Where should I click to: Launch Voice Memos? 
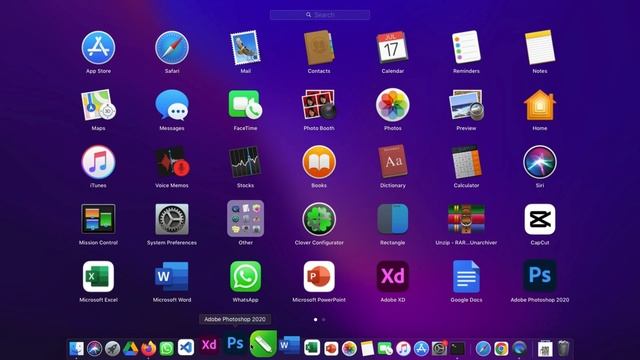tap(172, 162)
